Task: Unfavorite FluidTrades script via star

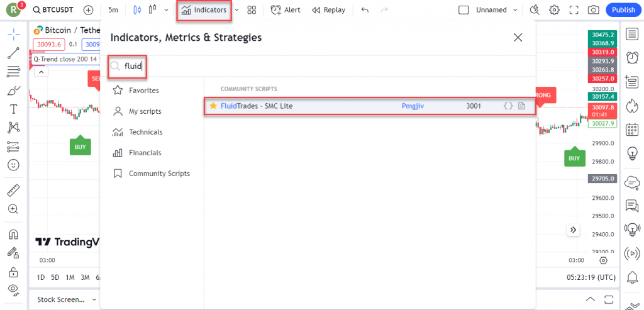Action: [x=213, y=106]
